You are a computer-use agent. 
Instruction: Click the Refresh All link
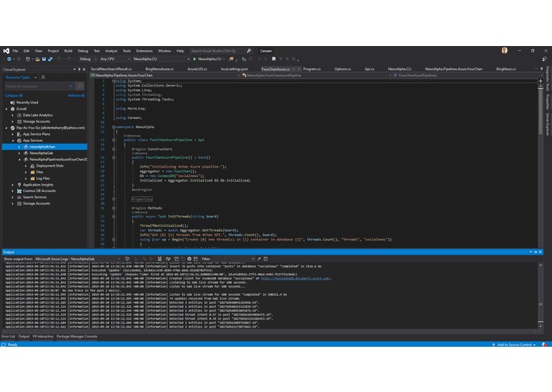[x=76, y=95]
